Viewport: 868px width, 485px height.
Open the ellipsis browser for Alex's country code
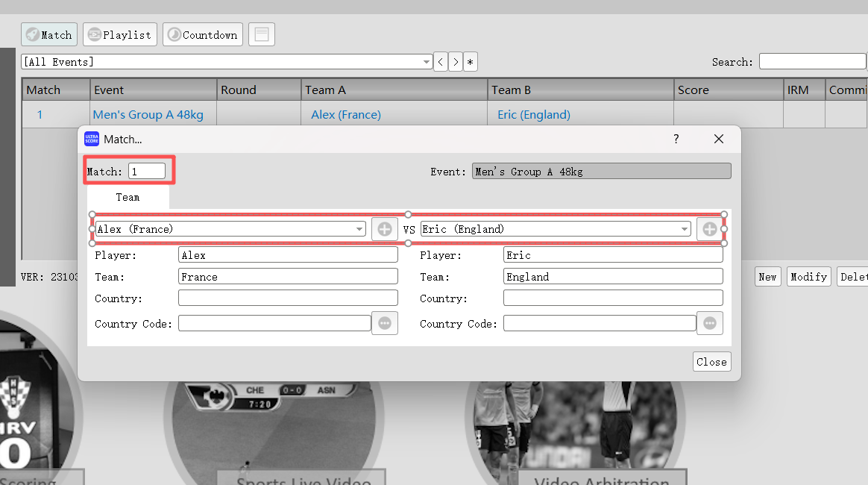[385, 323]
